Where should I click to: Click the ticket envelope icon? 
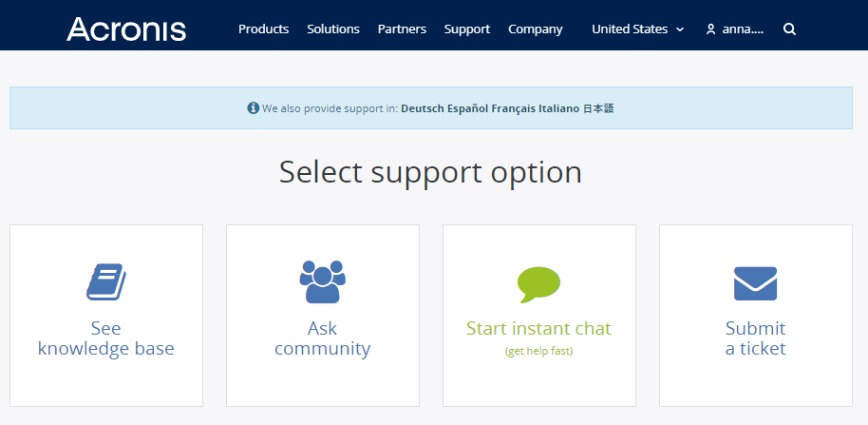coord(755,283)
